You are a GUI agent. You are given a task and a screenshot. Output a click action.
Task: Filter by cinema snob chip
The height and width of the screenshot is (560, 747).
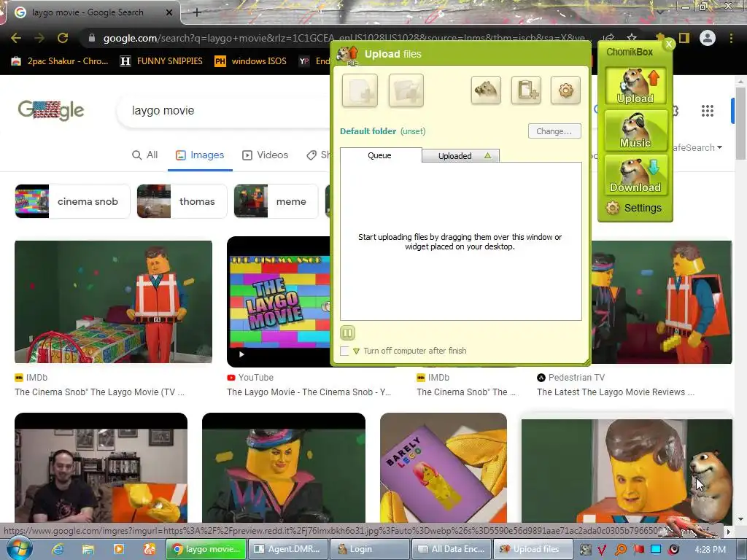(x=72, y=201)
